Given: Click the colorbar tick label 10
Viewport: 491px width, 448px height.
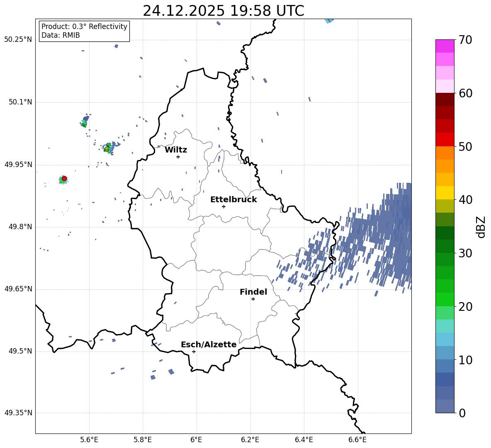Looking at the screenshot, I should (x=465, y=360).
